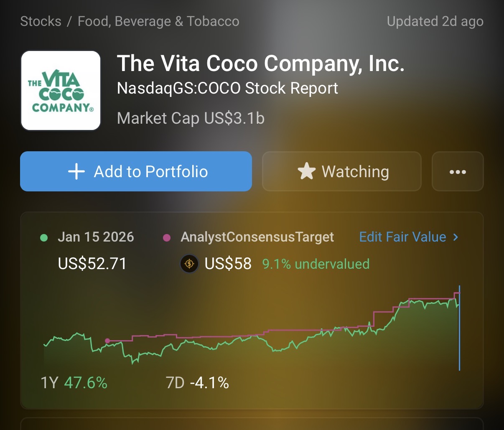Image resolution: width=504 pixels, height=430 pixels.
Task: Select the 7D -4.1% return label
Action: point(197,383)
